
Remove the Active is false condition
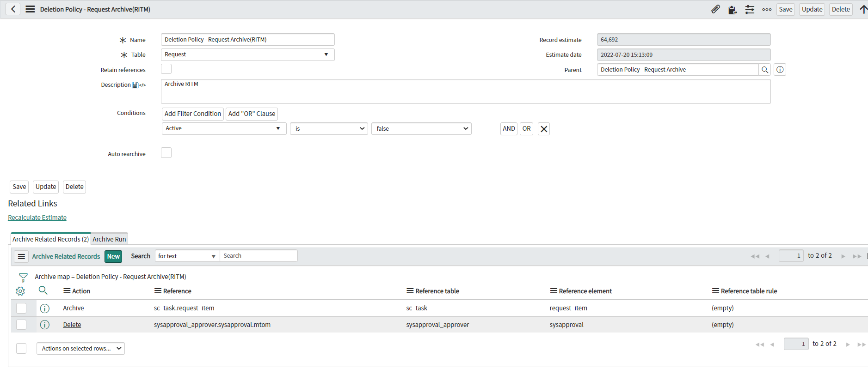(544, 129)
